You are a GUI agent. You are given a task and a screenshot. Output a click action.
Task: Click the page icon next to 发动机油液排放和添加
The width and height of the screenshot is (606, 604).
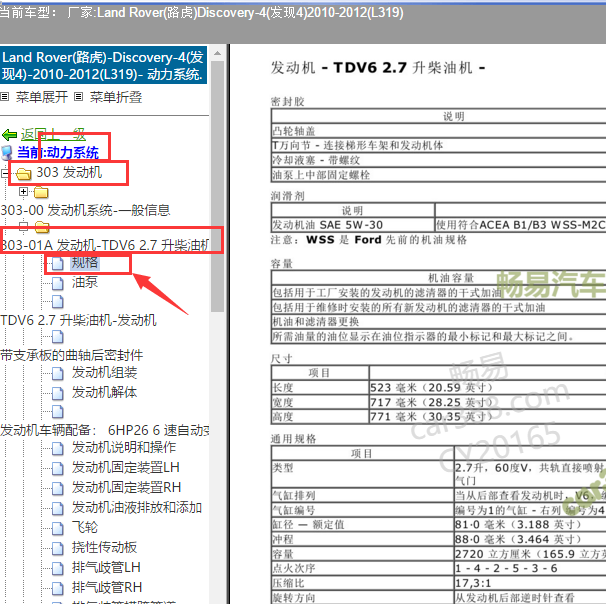click(x=58, y=509)
